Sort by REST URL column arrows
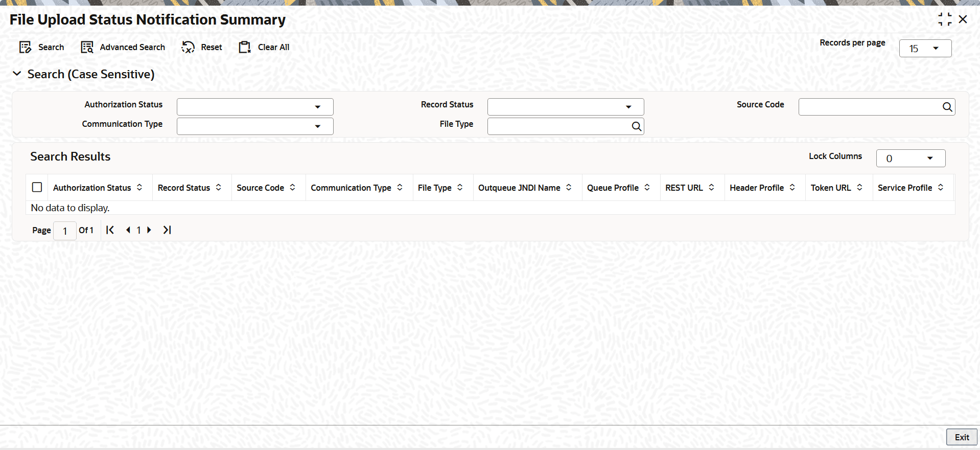The image size is (980, 450). click(x=712, y=188)
